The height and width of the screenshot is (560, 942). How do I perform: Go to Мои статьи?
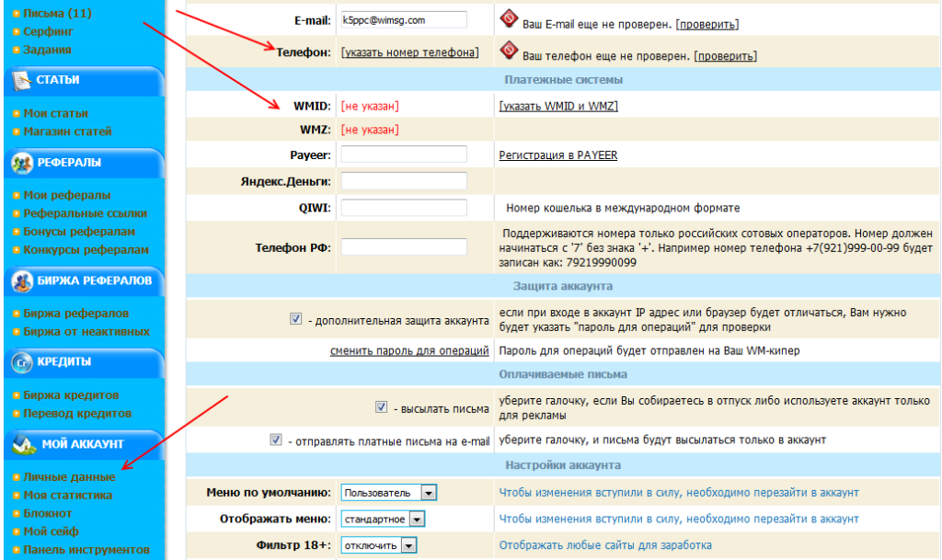55,113
